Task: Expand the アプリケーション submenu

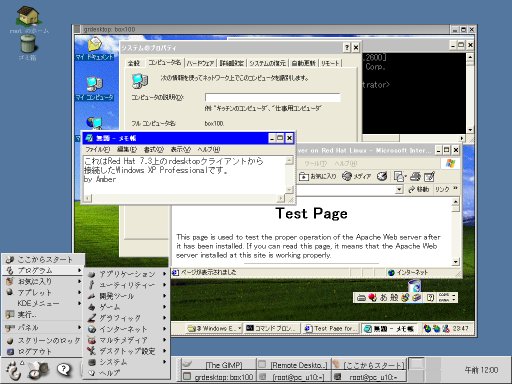Action: click(x=127, y=274)
